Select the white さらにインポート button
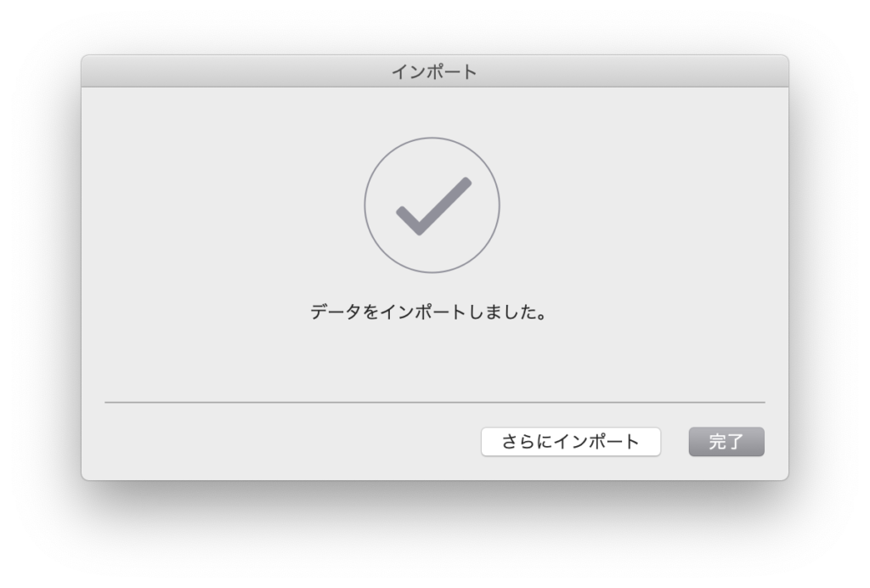Screen dimensions: 870x588 click(570, 442)
